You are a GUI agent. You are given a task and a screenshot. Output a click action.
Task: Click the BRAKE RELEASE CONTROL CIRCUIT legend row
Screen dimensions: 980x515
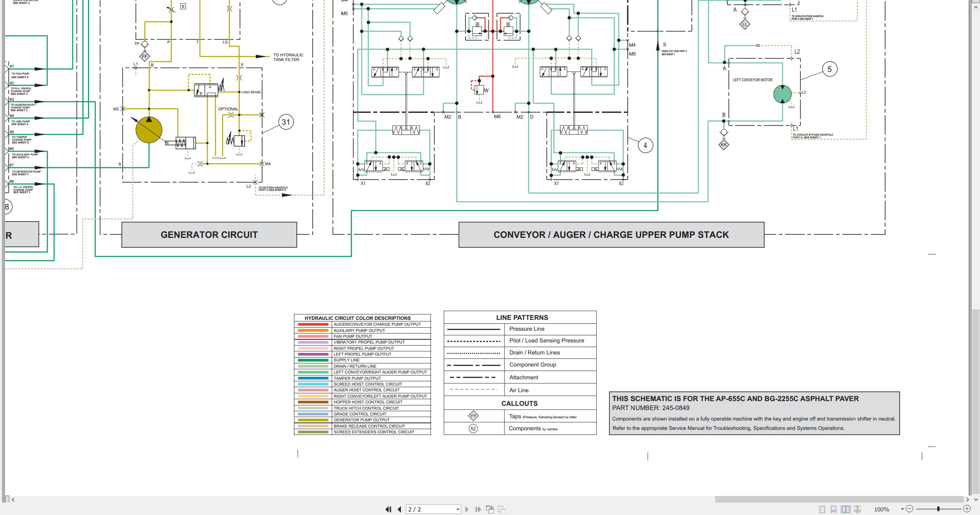pos(362,426)
